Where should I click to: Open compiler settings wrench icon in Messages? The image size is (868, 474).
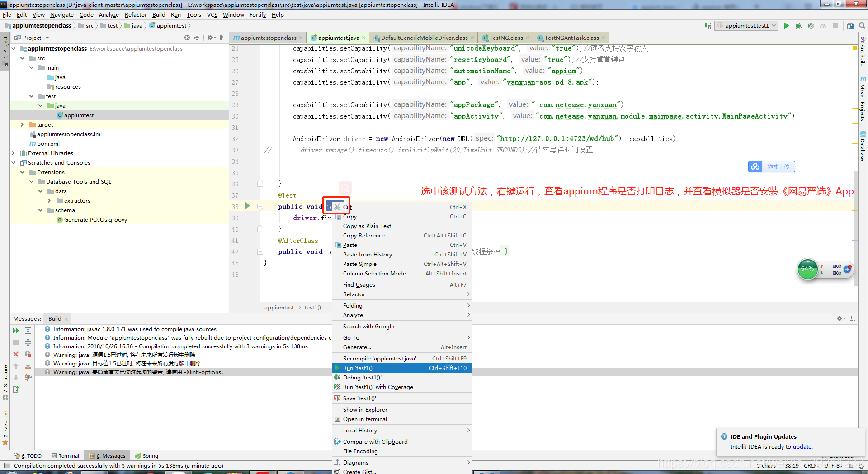click(28, 378)
